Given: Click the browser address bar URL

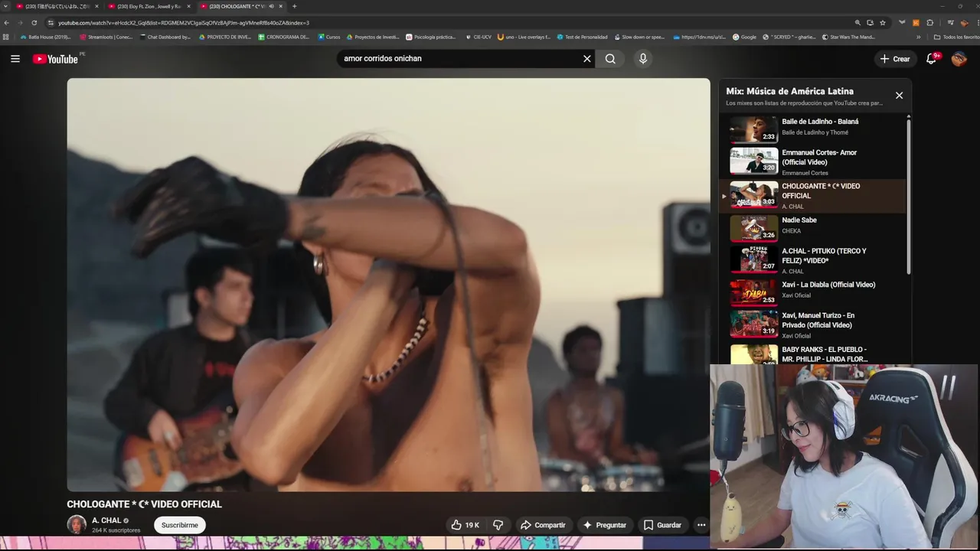Looking at the screenshot, I should [x=184, y=23].
